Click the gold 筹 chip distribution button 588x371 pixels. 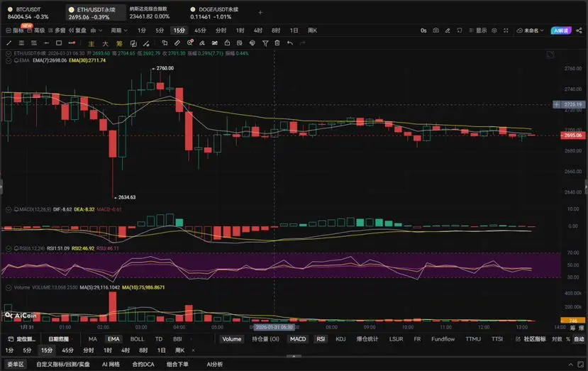119,43
